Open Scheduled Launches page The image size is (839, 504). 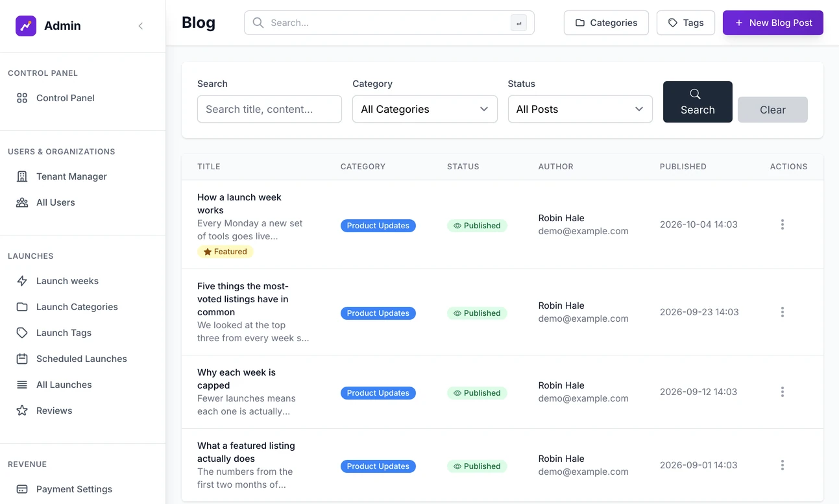point(83,359)
